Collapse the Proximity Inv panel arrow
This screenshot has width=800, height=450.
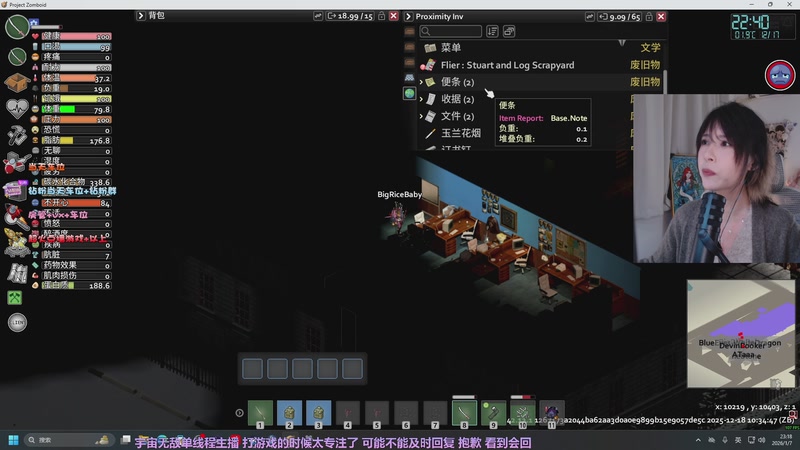point(408,17)
